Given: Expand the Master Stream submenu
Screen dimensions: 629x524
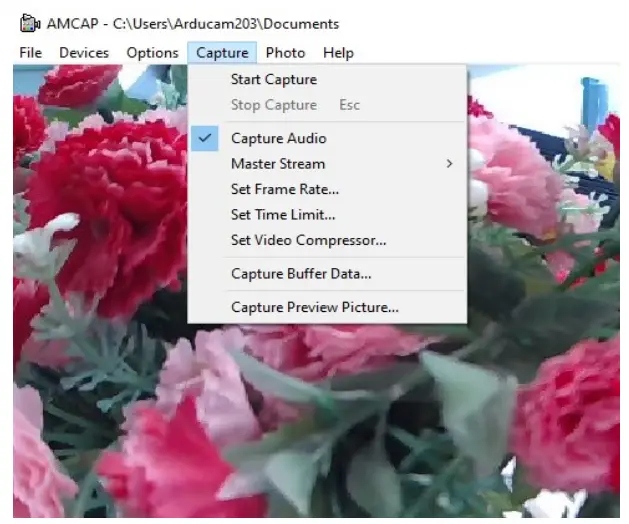Looking at the screenshot, I should coord(327,164).
